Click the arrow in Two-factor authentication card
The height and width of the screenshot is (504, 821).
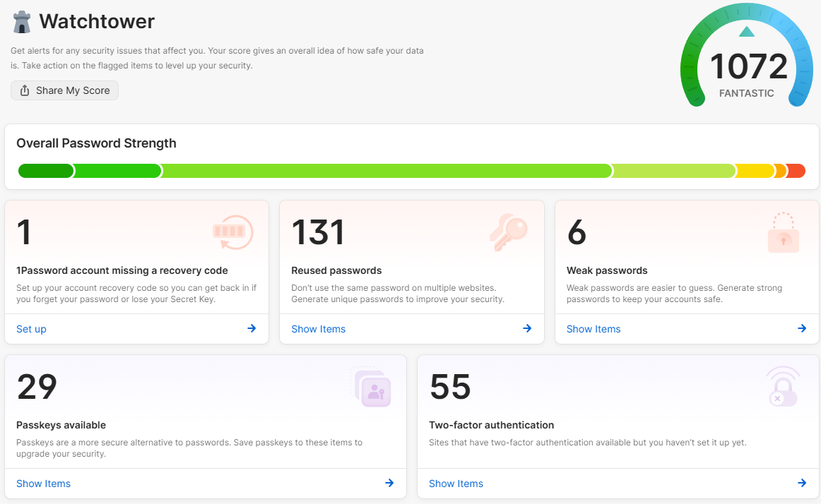802,483
